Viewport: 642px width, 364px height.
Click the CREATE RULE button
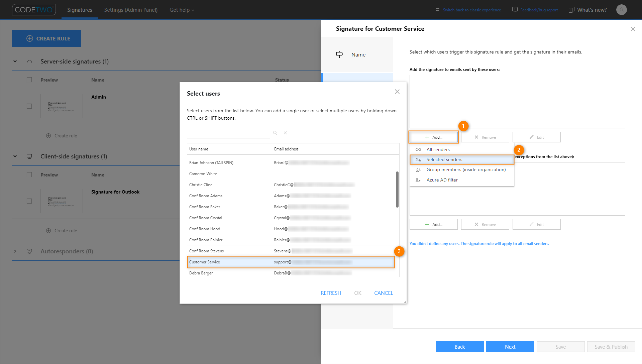[46, 38]
